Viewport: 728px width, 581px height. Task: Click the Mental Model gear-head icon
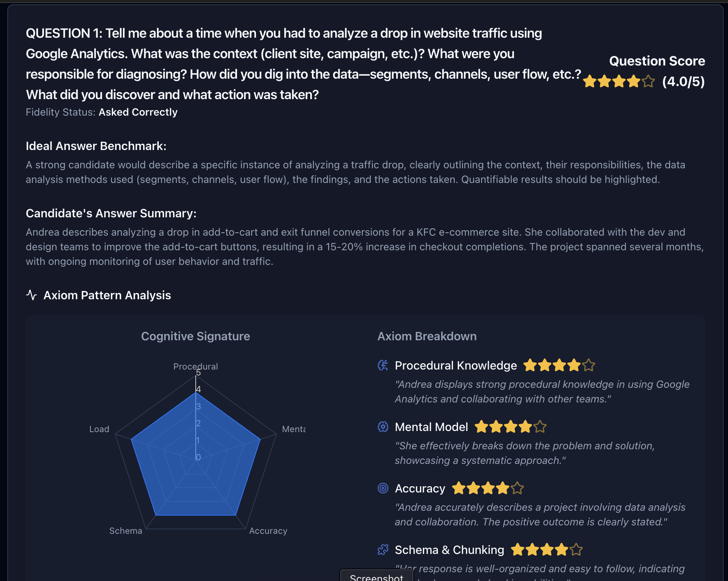pos(383,427)
